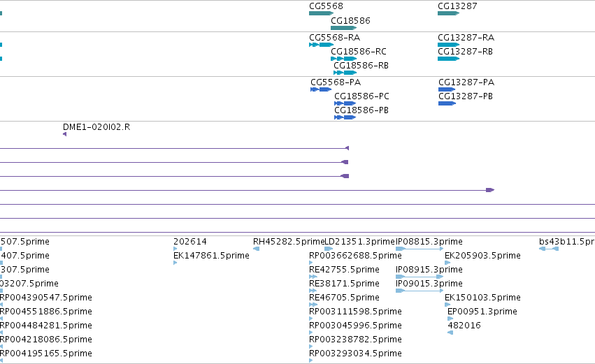Click the LD21351.3prime label
Screen dimensions: 595x364
pos(360,242)
